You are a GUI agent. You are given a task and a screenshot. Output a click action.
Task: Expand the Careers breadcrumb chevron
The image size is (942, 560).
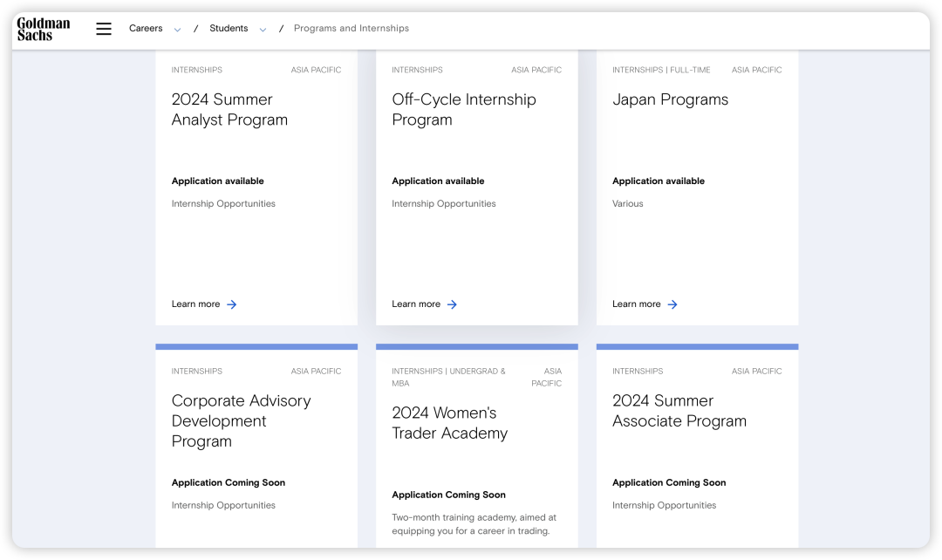coord(177,30)
